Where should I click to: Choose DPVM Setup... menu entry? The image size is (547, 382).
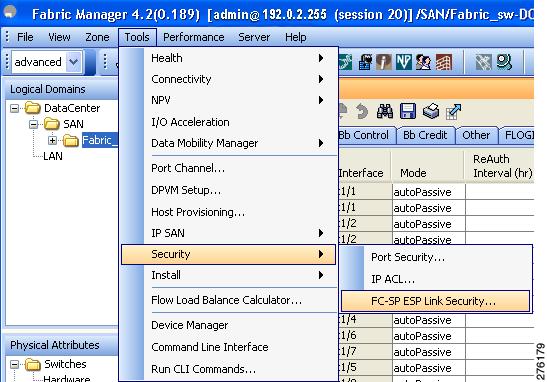(228, 190)
